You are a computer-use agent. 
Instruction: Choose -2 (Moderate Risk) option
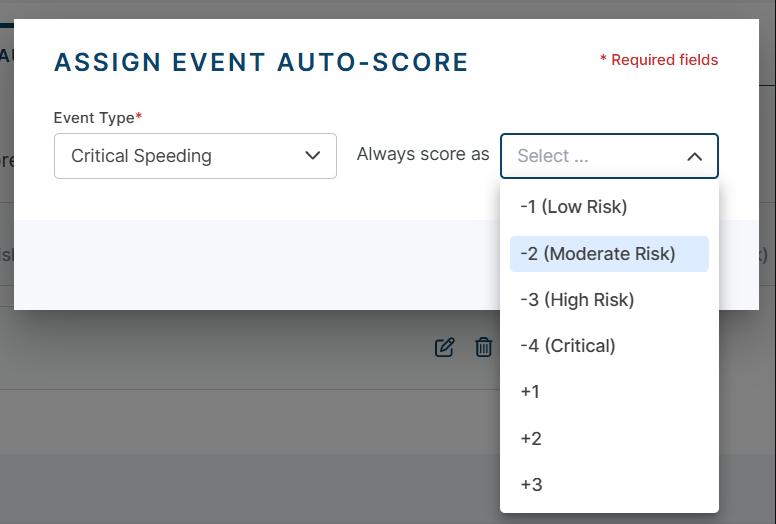609,254
